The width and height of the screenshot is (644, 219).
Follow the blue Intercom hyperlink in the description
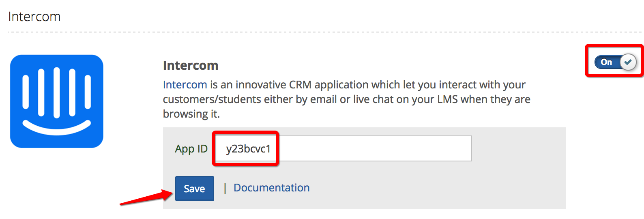pyautogui.click(x=185, y=85)
